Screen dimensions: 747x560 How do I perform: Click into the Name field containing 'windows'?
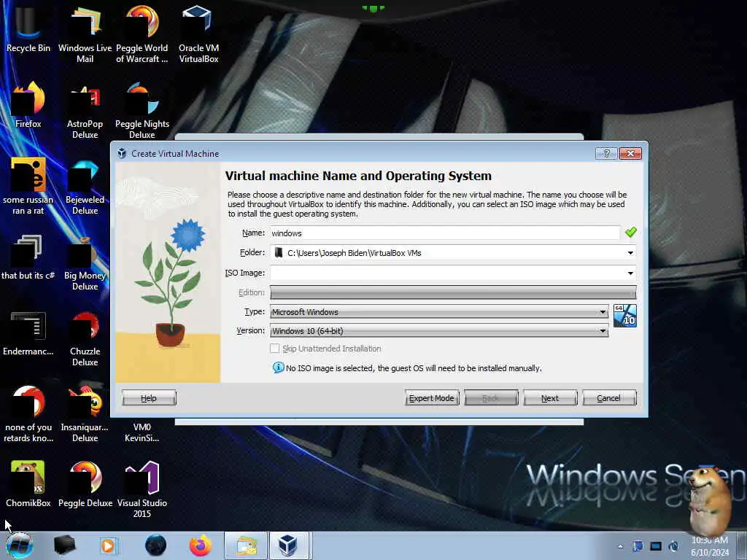tap(444, 233)
